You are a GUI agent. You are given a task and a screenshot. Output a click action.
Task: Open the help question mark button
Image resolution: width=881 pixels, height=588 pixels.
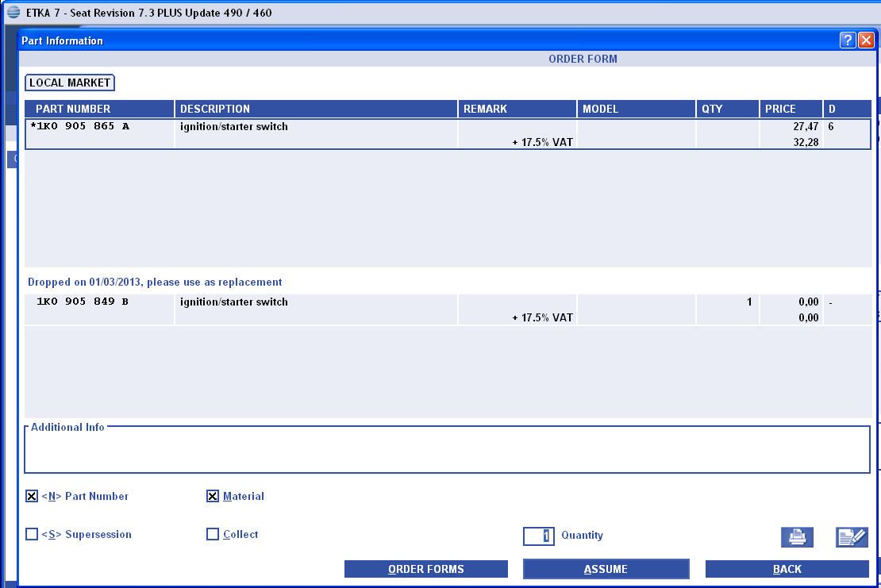[x=848, y=40]
